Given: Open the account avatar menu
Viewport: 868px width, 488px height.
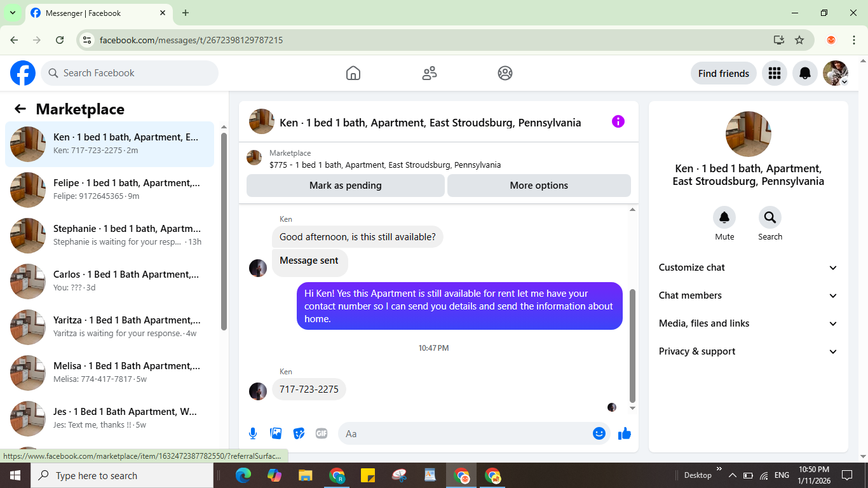Looking at the screenshot, I should (836, 73).
